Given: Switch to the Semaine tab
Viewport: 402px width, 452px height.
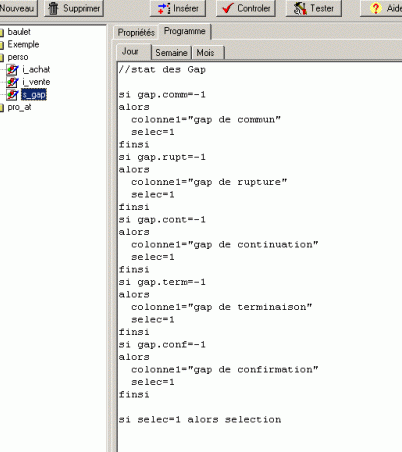Looking at the screenshot, I should coord(171,53).
